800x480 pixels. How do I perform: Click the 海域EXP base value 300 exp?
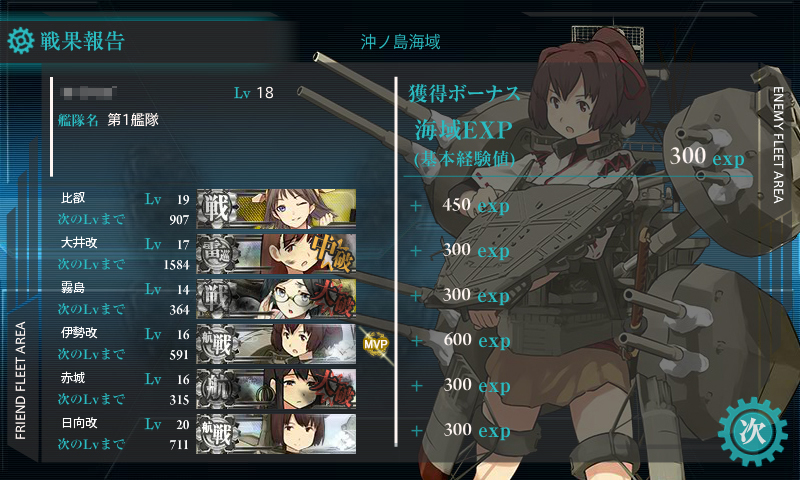(x=707, y=156)
